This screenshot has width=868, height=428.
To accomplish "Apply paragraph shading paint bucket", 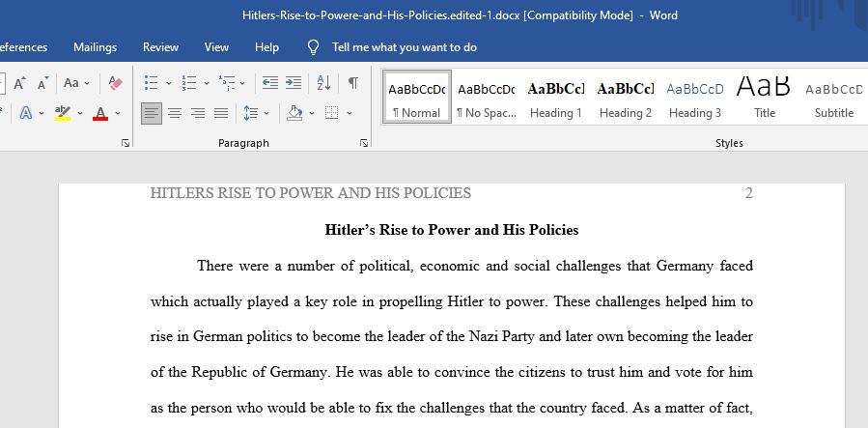I will click(x=295, y=113).
